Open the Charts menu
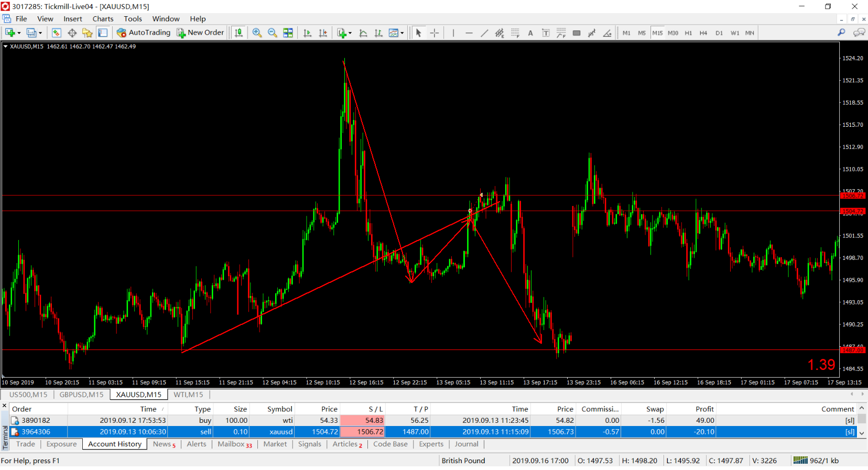The width and height of the screenshot is (868, 470). (x=103, y=19)
